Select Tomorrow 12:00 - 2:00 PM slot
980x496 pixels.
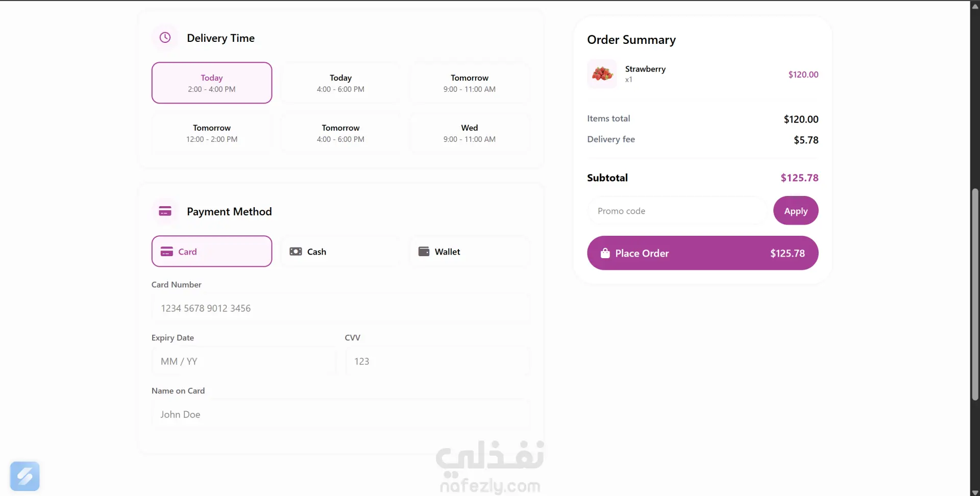pyautogui.click(x=212, y=133)
